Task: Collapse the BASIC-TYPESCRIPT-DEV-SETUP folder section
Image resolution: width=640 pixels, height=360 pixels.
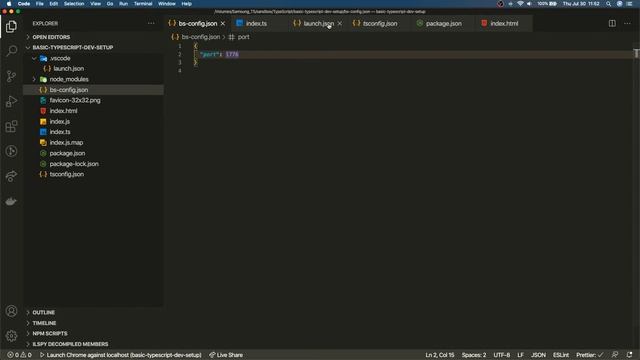Action: coord(73,48)
